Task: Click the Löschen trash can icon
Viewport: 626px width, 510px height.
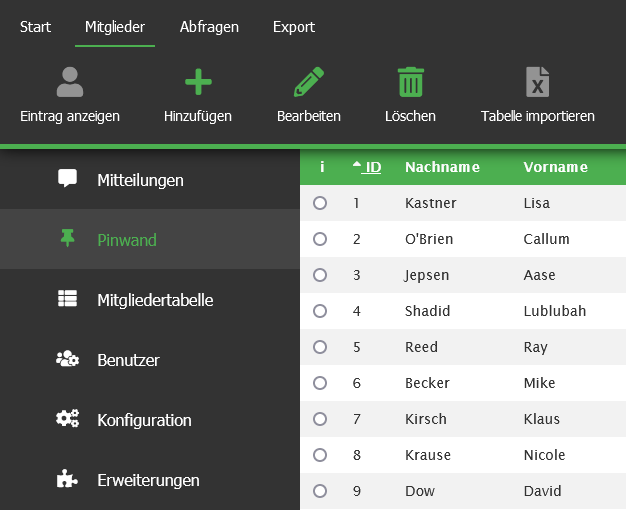Action: click(410, 82)
